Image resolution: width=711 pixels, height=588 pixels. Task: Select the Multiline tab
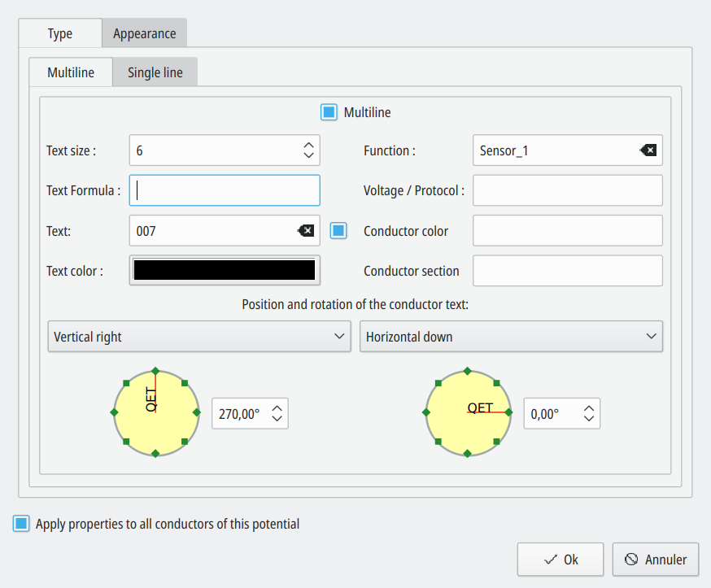71,72
